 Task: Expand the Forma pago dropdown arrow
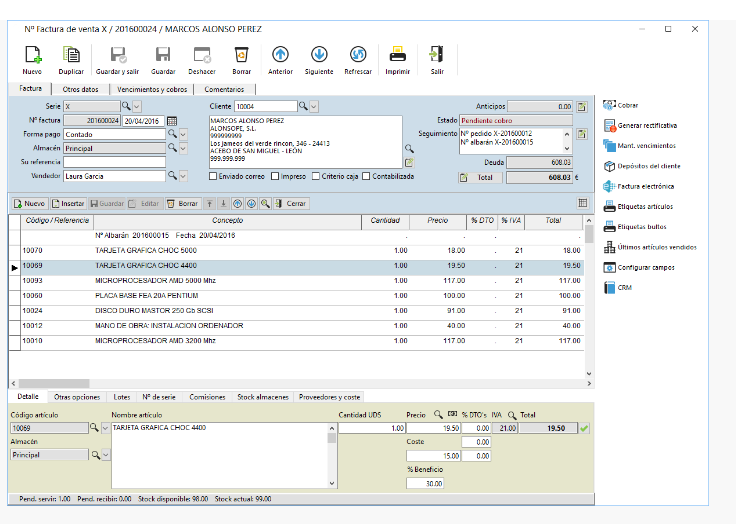click(183, 134)
